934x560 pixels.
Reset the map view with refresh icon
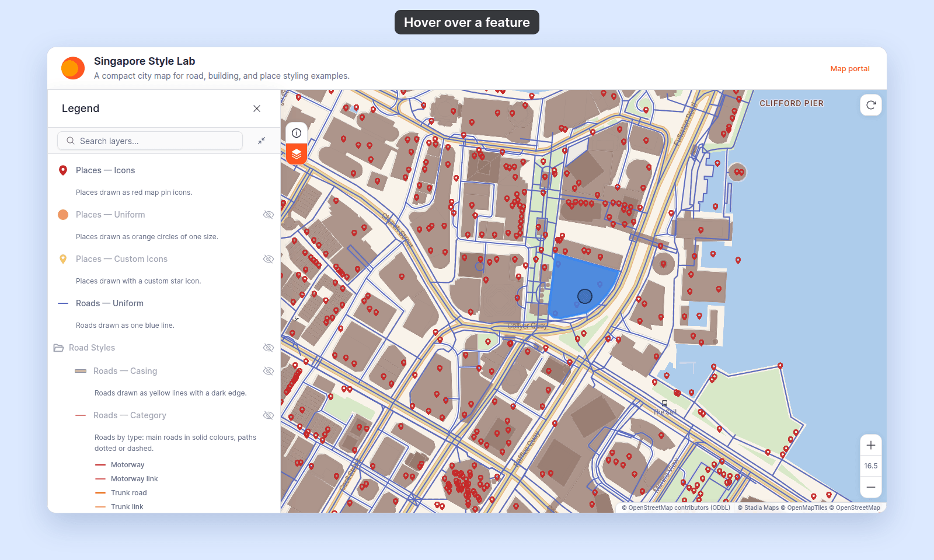871,105
